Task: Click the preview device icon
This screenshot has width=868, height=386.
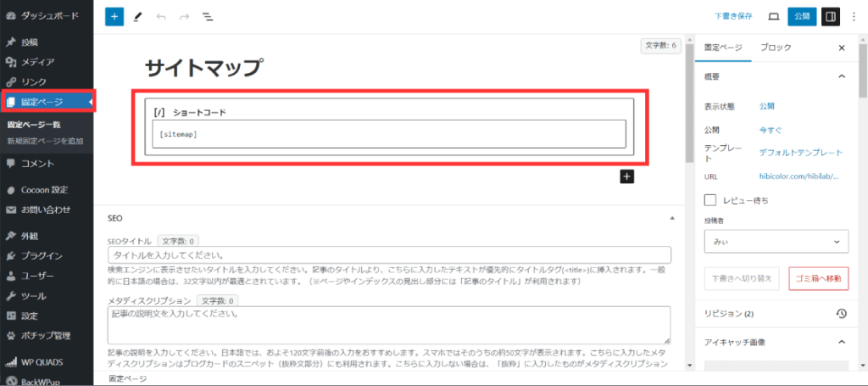Action: pyautogui.click(x=773, y=16)
